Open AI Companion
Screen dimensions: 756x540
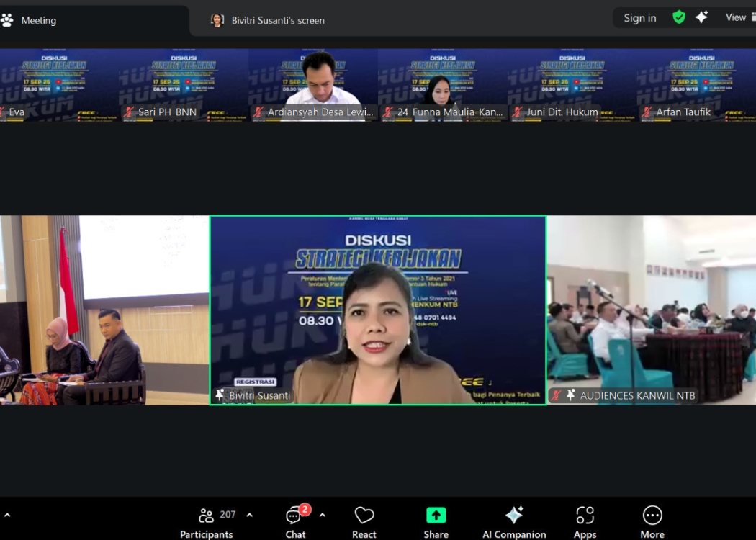click(514, 521)
